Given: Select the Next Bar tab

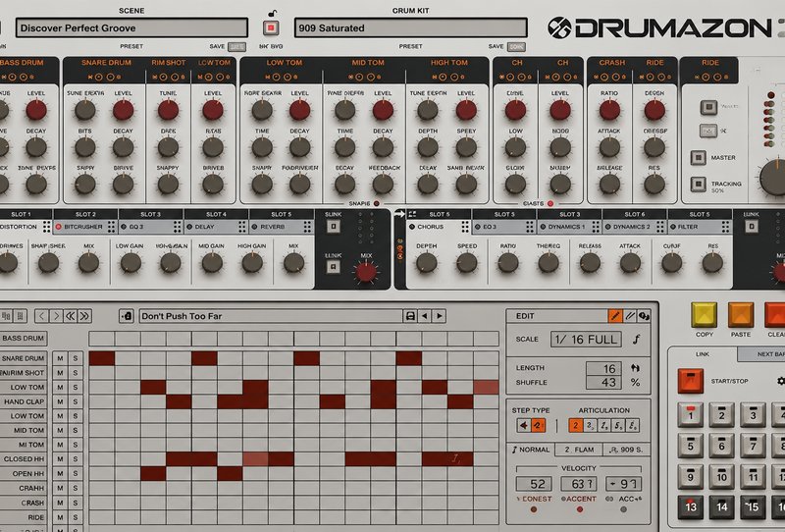Looking at the screenshot, I should (762, 354).
